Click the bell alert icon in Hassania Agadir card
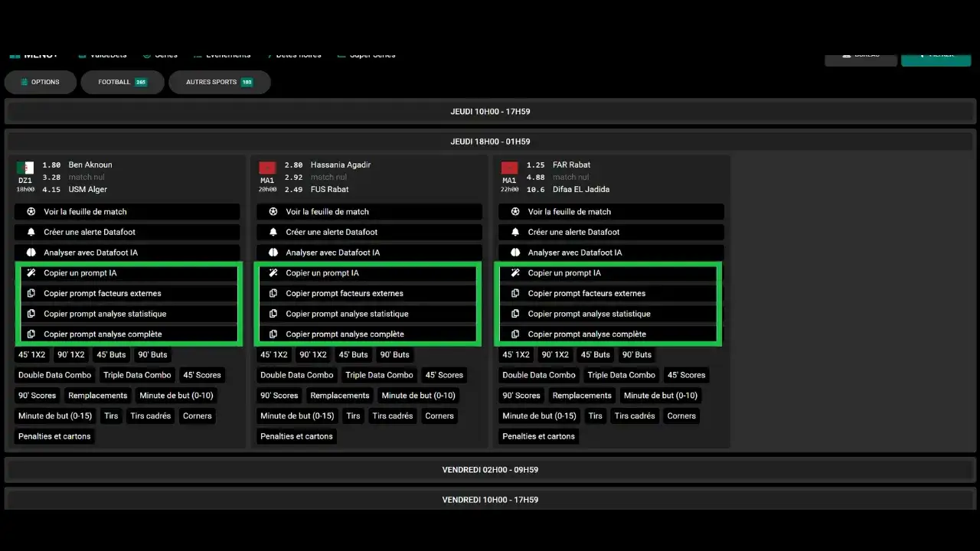This screenshot has height=551, width=980. pos(273,232)
